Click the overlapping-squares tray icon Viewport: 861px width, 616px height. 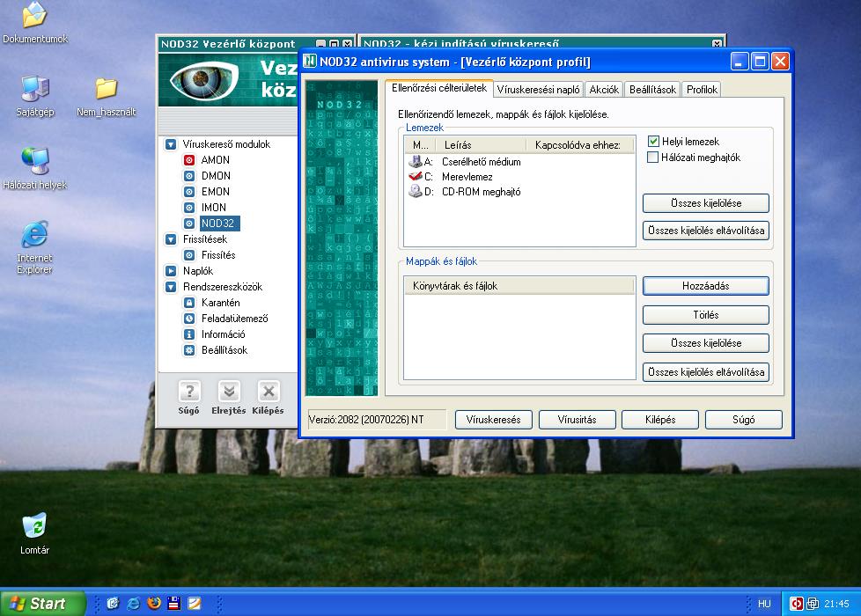(x=813, y=604)
